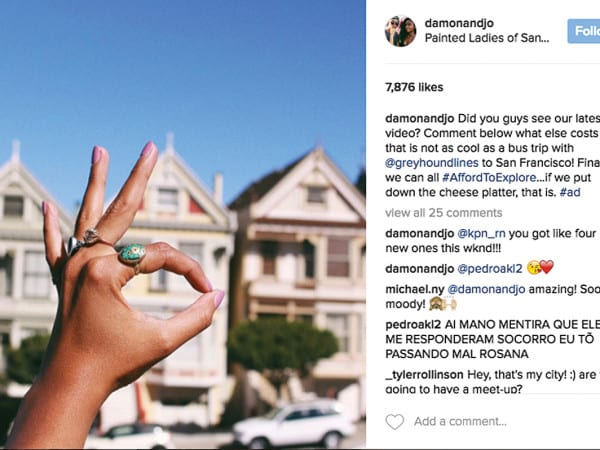View the 7,876 likes list
Viewport: 600px width, 450px height.
point(414,87)
